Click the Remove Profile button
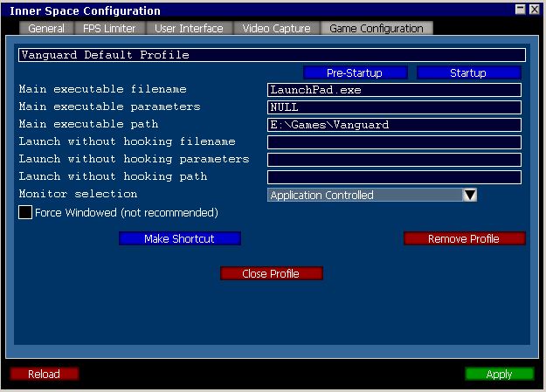The width and height of the screenshot is (546, 392). [465, 238]
